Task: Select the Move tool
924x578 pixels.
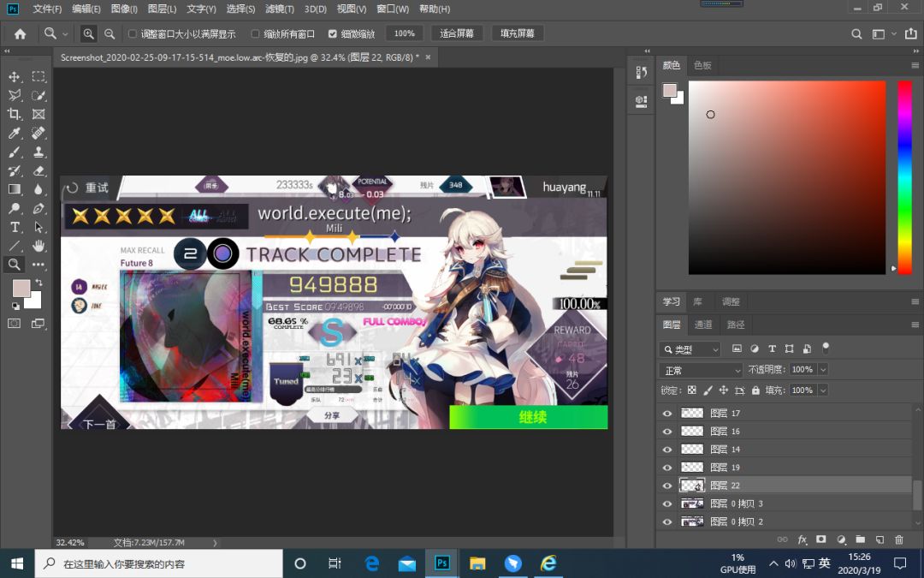Action: coord(15,77)
